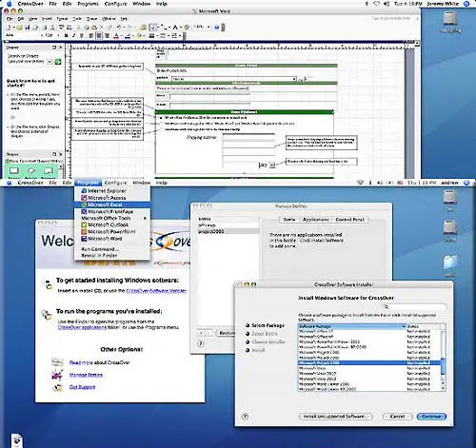Open the Visio fill color picker
The height and width of the screenshot is (448, 476).
(139, 36)
